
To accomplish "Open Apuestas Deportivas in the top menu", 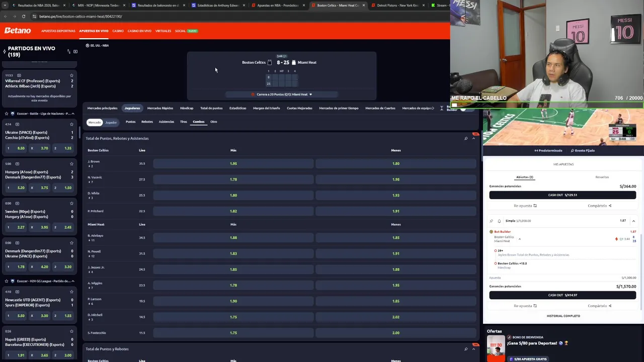I will [58, 31].
